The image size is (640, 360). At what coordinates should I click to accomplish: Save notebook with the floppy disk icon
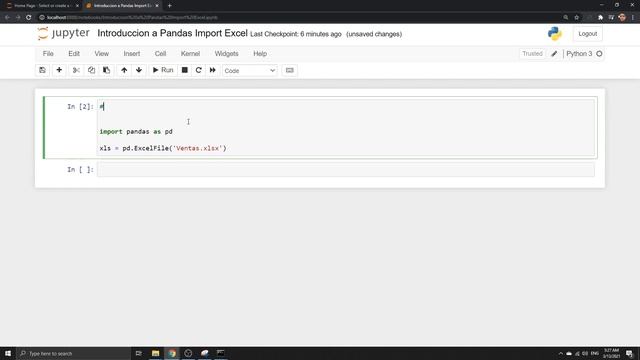point(42,70)
